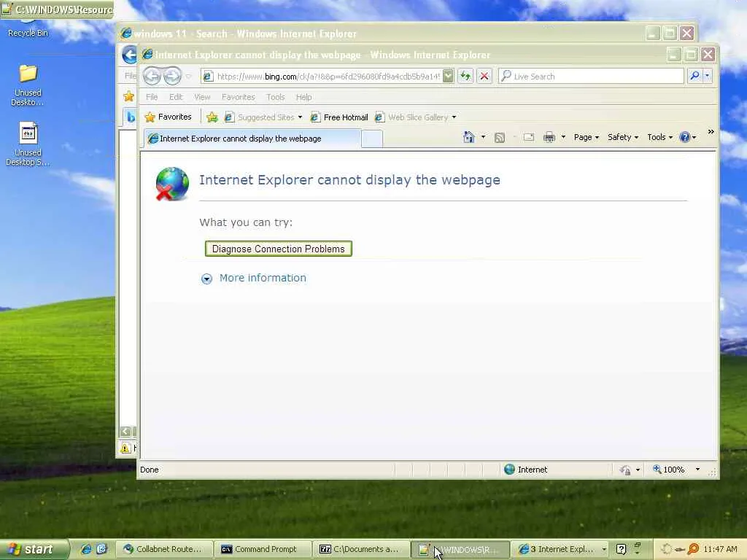Click the 100% zoom level button
This screenshot has height=560, width=747.
coord(669,470)
